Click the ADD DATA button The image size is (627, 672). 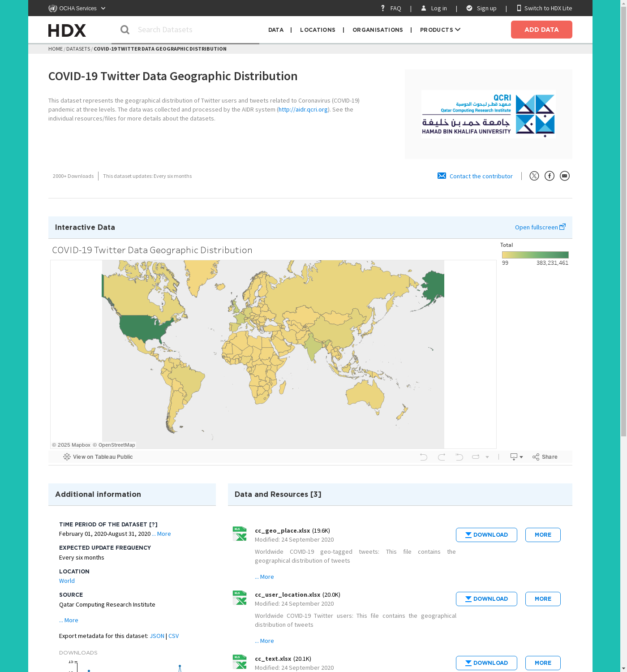point(541,30)
